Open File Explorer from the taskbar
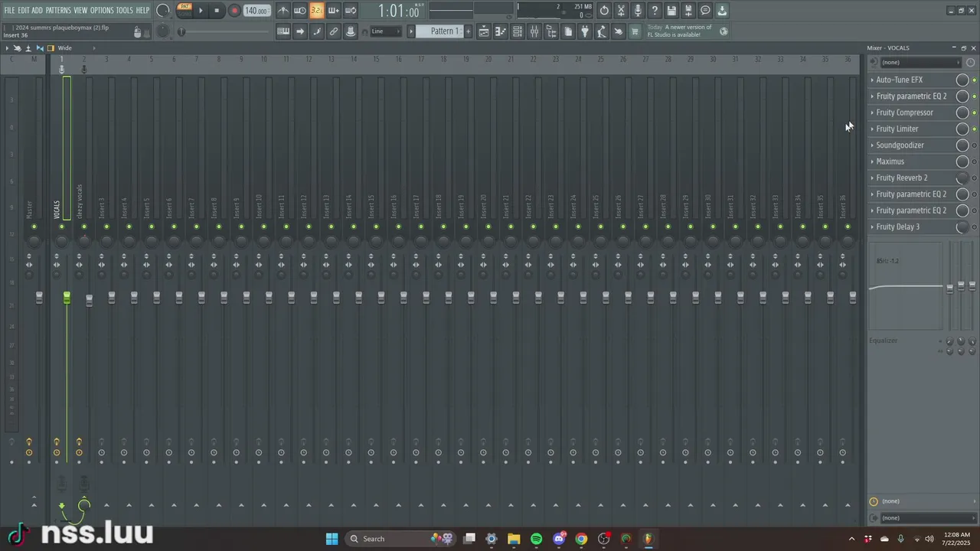 tap(514, 539)
